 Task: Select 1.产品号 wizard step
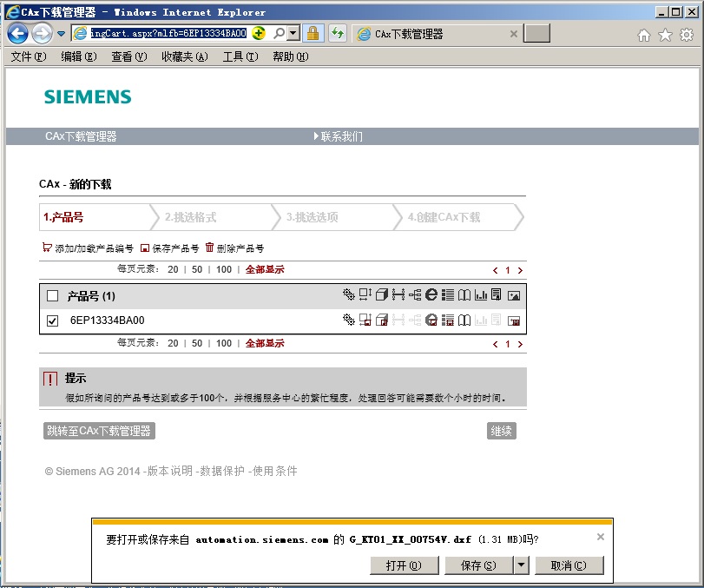pos(95,217)
